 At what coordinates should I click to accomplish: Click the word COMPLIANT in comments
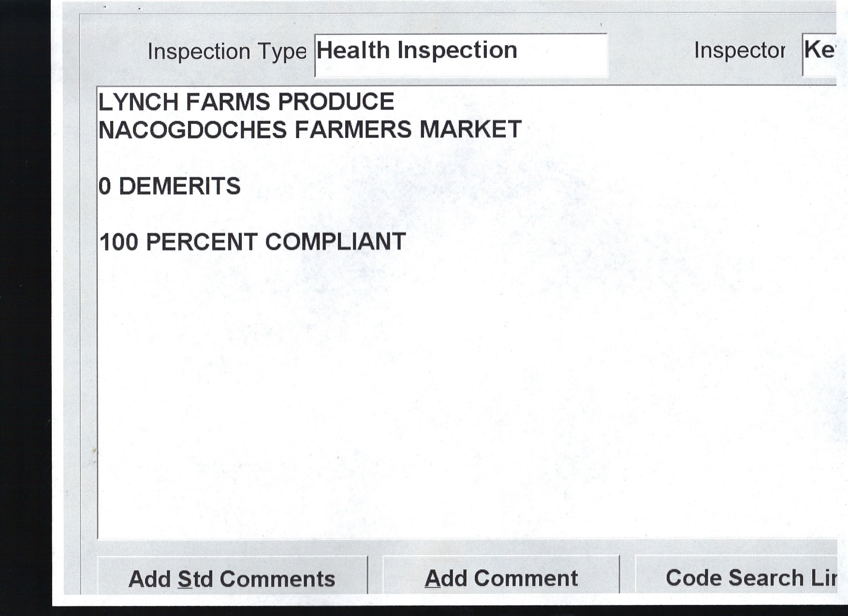[336, 242]
